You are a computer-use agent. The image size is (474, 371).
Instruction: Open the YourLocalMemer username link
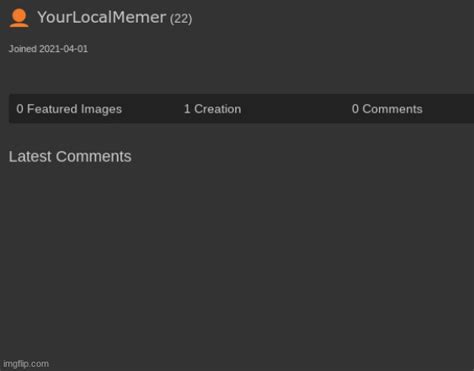click(101, 17)
